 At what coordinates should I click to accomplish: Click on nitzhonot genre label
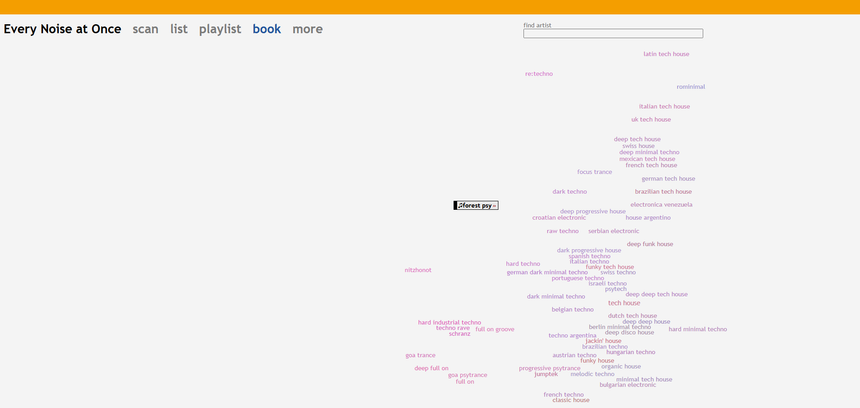click(418, 270)
